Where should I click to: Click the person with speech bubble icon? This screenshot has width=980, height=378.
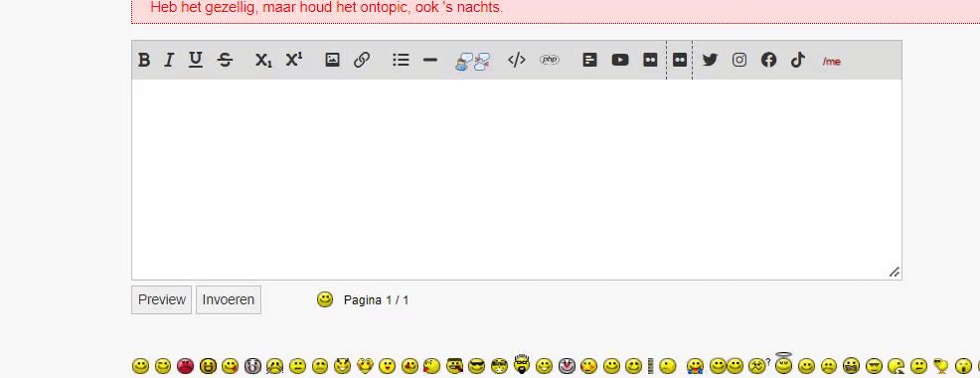coord(463,62)
